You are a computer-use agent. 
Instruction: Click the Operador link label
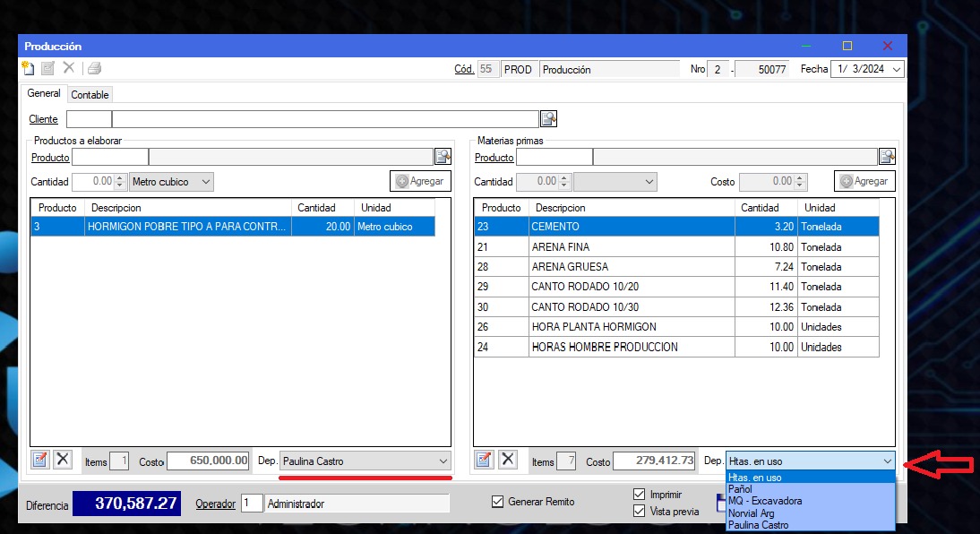tap(215, 504)
